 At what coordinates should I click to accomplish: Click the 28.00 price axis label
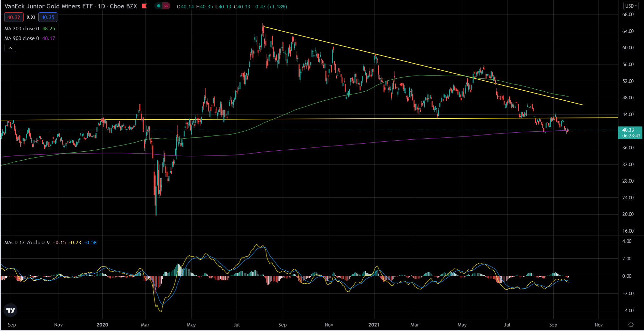point(628,181)
